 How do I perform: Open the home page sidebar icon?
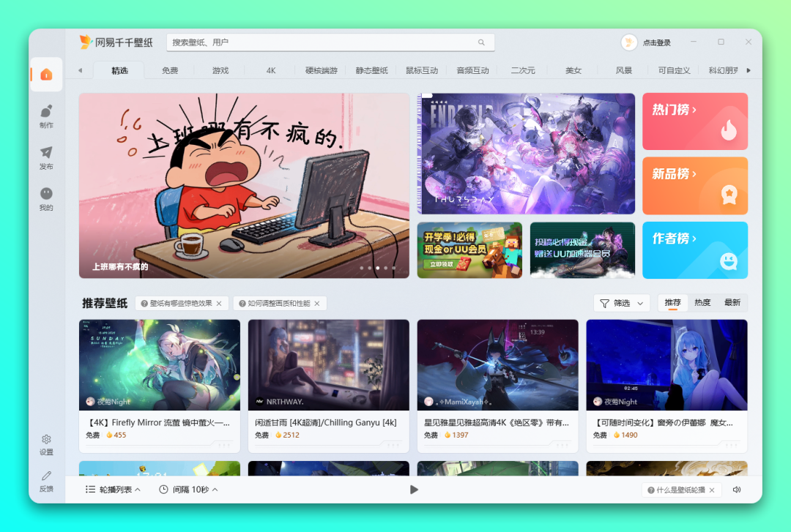[46, 75]
